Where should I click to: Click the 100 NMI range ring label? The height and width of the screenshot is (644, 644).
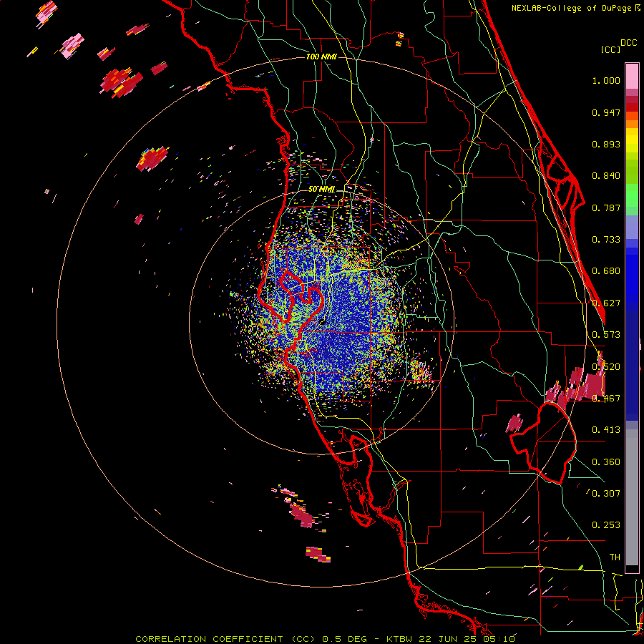click(x=321, y=57)
